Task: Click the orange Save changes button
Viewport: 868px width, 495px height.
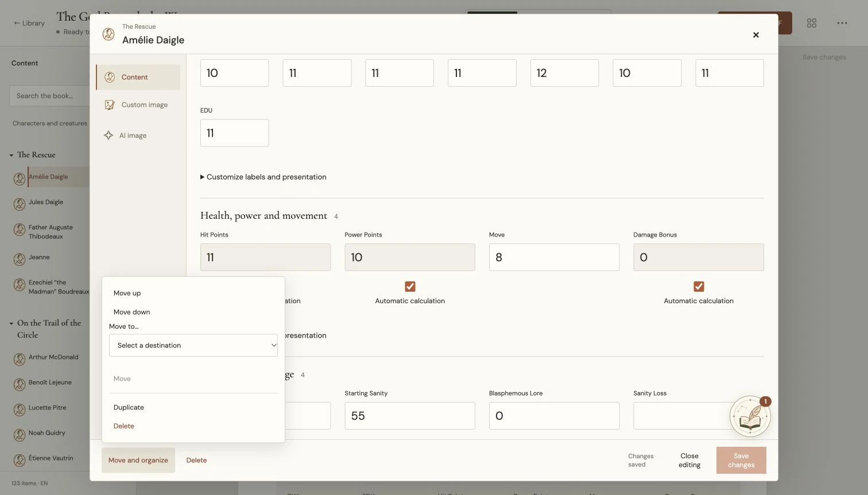Action: [x=741, y=461]
